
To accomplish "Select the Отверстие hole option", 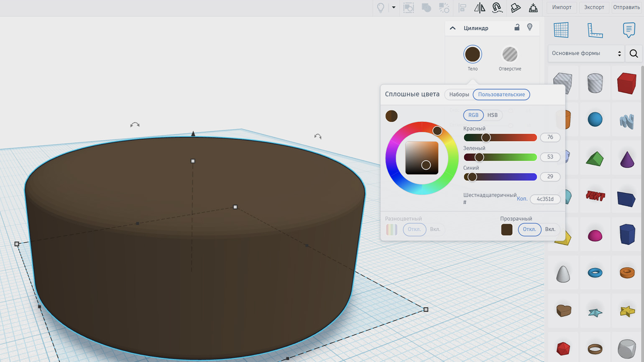I will (x=510, y=54).
